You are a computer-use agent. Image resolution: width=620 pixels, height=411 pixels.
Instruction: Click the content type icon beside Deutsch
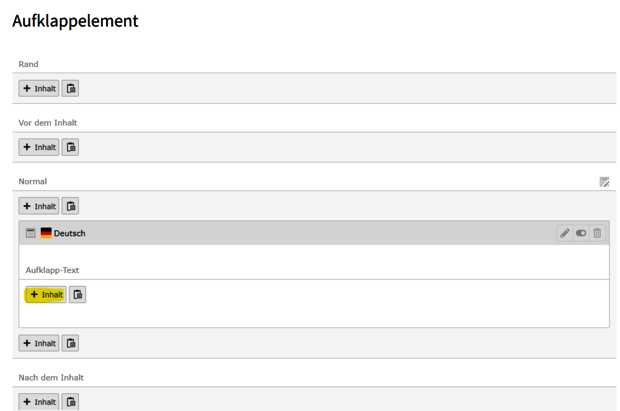(31, 233)
